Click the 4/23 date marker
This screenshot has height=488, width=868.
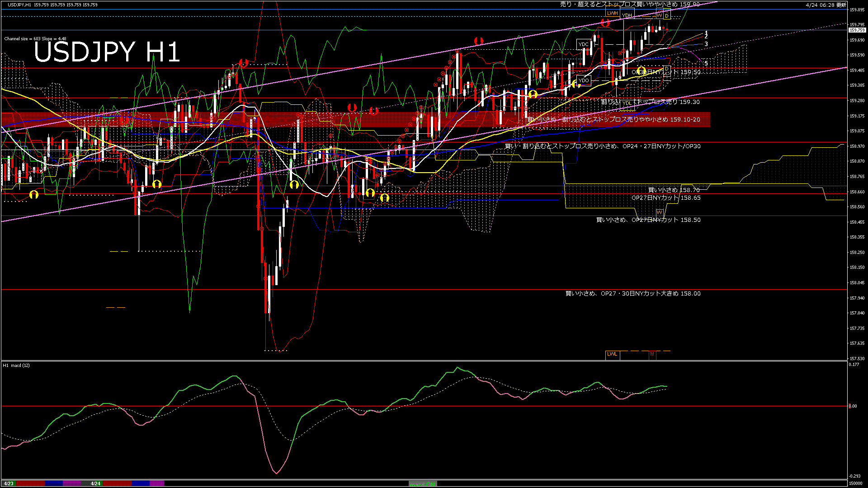click(9, 483)
